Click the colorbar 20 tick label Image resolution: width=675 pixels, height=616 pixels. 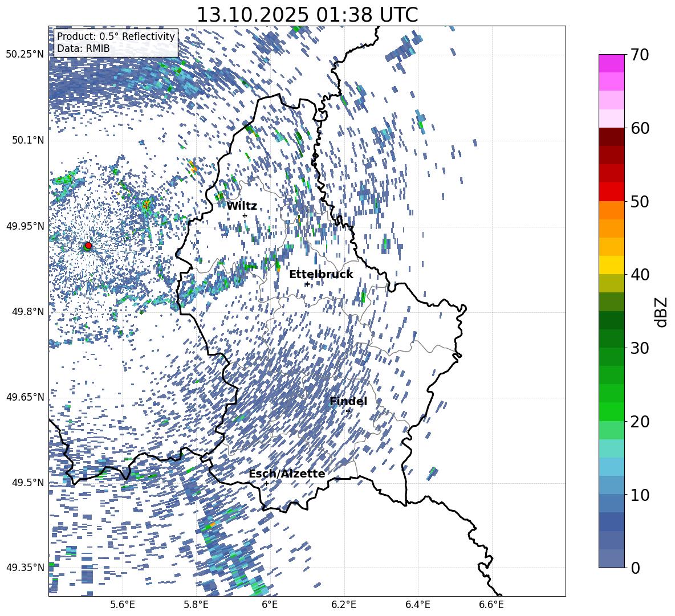coord(640,421)
